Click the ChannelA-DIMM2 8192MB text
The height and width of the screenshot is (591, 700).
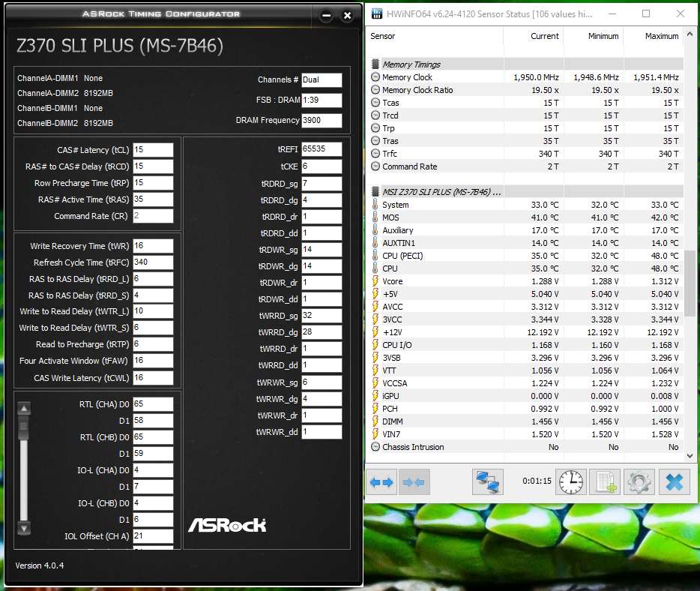65,93
